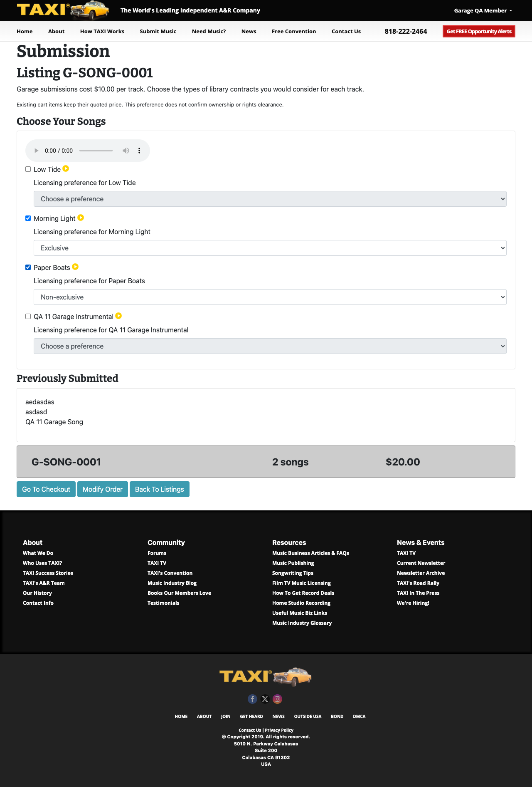532x787 pixels.
Task: Click JOIN in the bottom footer menu
Action: (226, 716)
